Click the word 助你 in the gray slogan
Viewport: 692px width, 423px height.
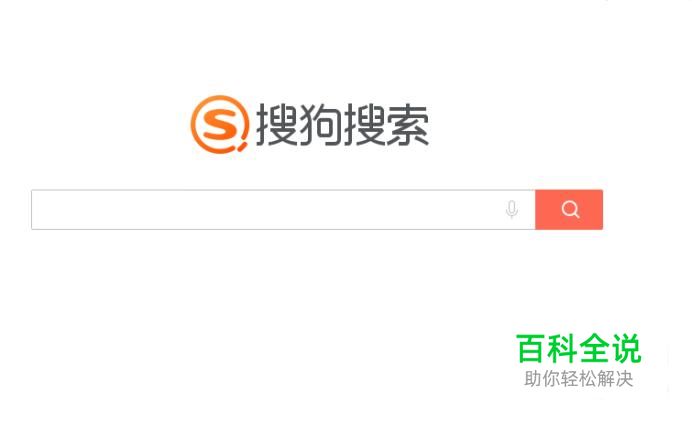coord(542,379)
